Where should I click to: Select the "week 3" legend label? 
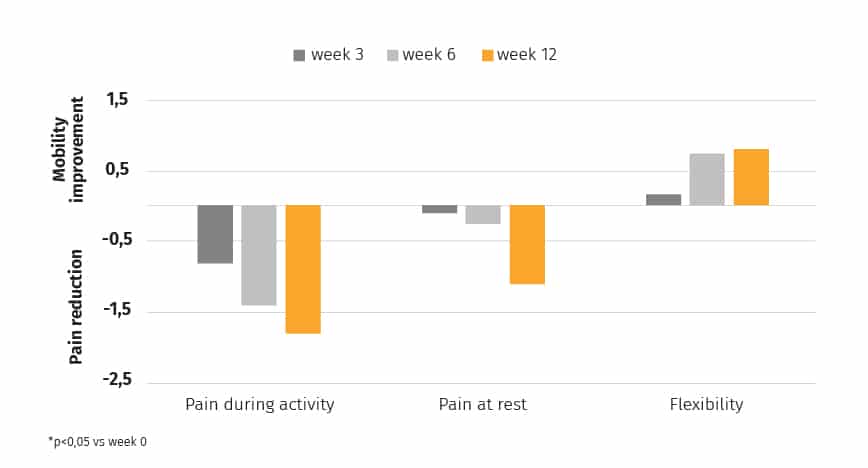coord(337,55)
